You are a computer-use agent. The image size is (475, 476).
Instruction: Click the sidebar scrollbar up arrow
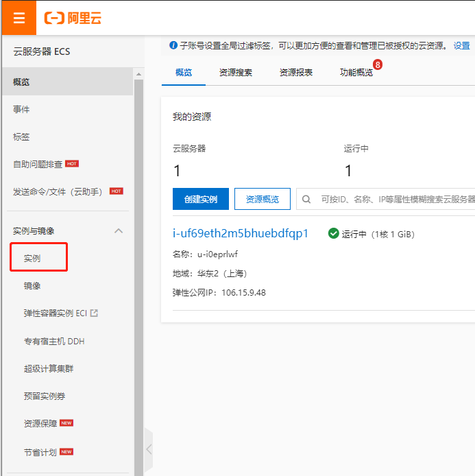[139, 74]
